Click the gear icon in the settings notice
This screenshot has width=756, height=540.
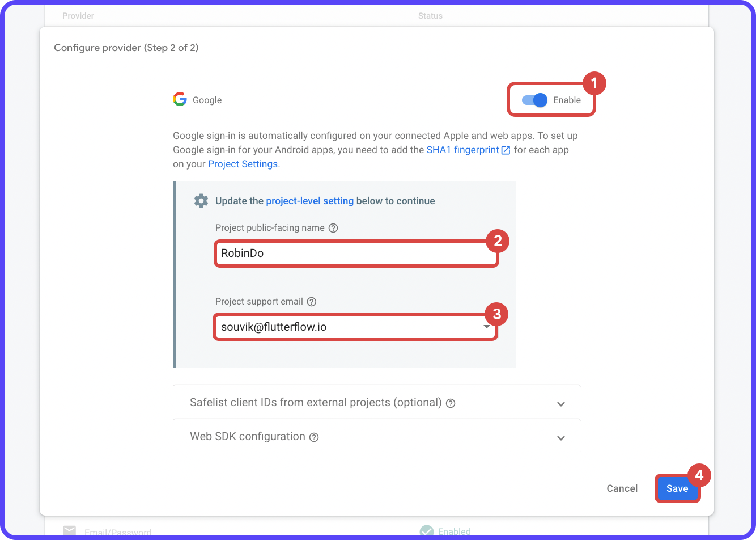pos(201,201)
